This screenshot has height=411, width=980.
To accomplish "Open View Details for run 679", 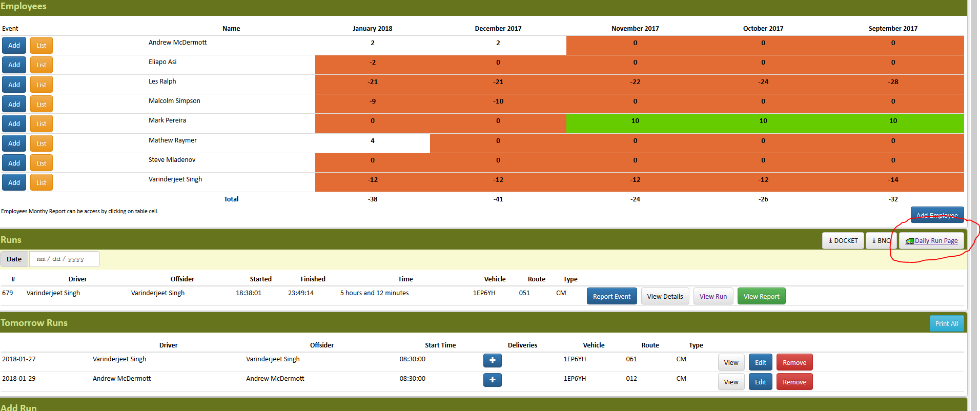I will click(665, 296).
